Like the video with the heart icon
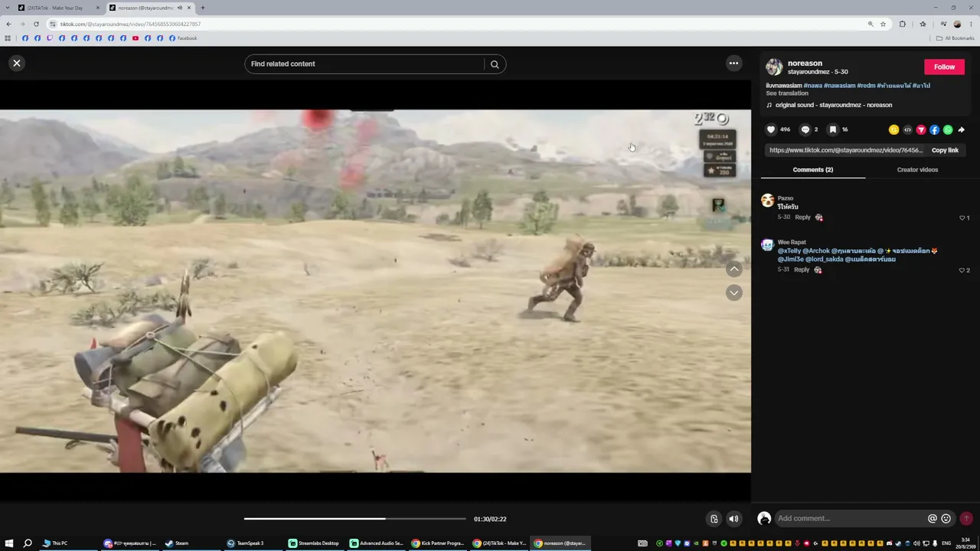 coord(771,129)
